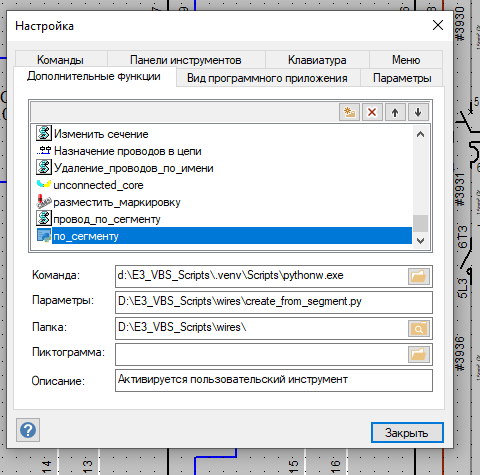Viewport: 480px width, 475px height.
Task: Delete the selected add-on with red X
Action: click(372, 112)
